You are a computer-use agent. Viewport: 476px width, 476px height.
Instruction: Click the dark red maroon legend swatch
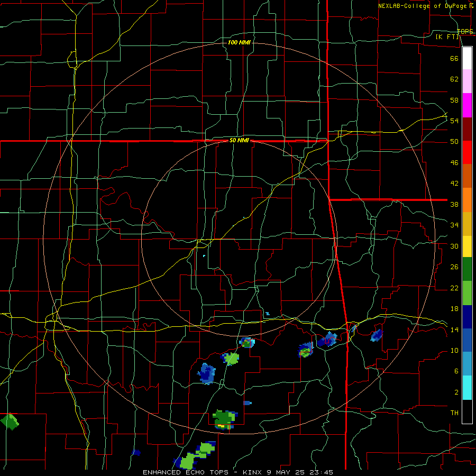467,129
